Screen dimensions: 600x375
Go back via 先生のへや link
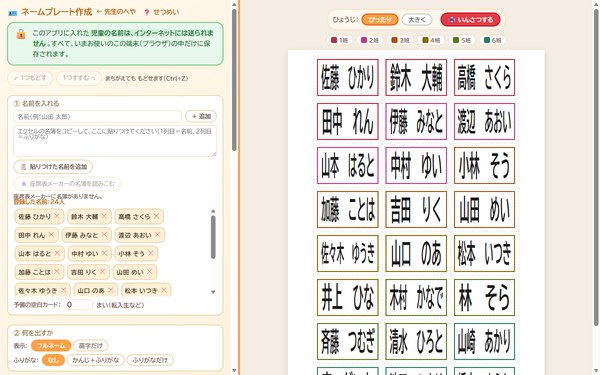[x=116, y=12]
